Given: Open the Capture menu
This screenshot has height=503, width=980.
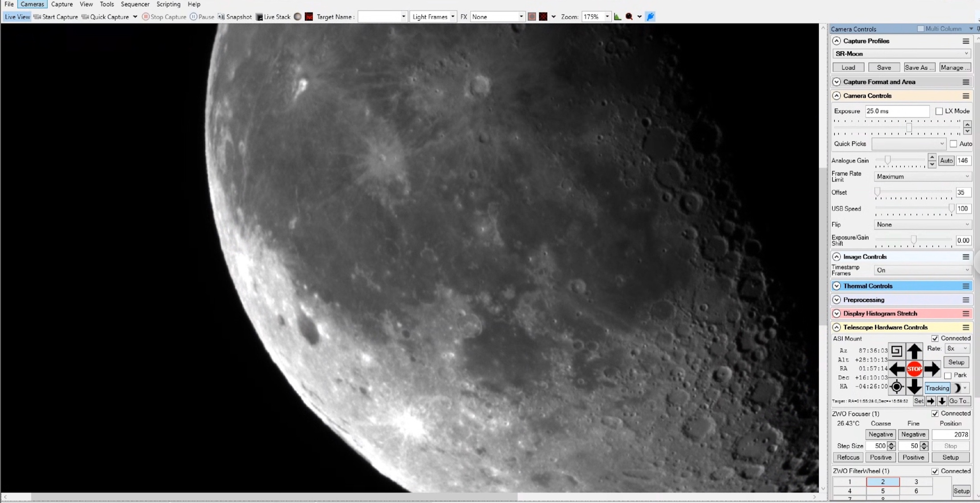Looking at the screenshot, I should pyautogui.click(x=62, y=4).
